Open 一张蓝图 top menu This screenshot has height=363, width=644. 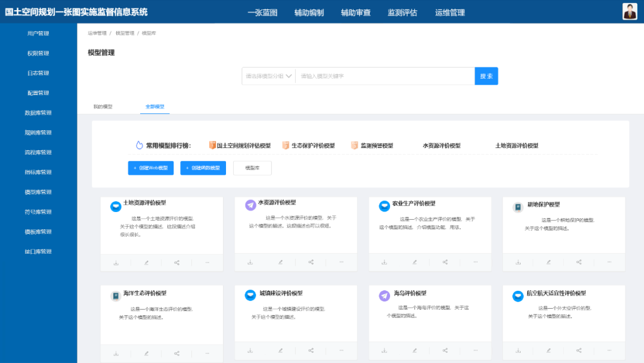262,13
